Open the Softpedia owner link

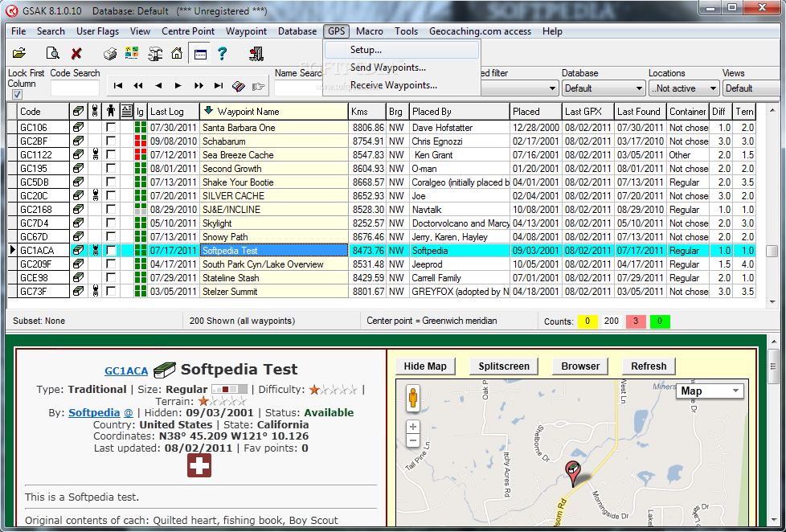(94, 413)
